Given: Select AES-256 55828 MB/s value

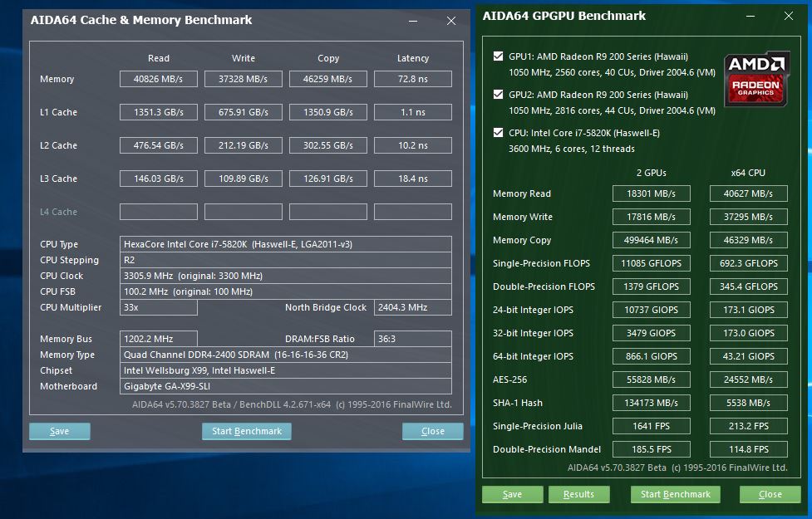Looking at the screenshot, I should [651, 379].
